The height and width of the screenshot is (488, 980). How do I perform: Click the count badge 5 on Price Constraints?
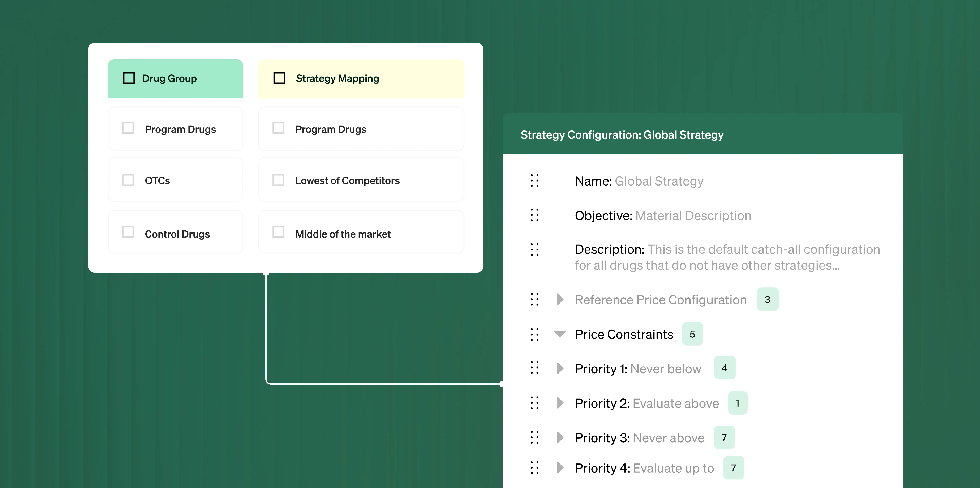click(692, 335)
